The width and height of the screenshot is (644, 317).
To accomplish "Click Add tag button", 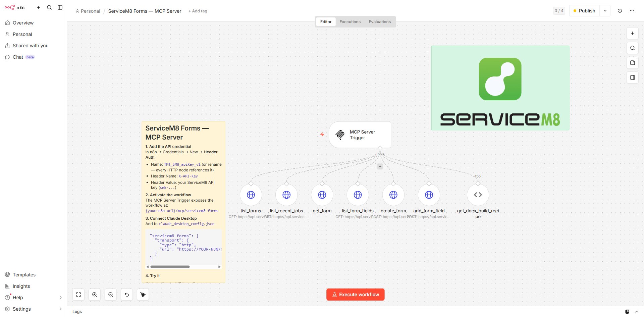I will (198, 11).
